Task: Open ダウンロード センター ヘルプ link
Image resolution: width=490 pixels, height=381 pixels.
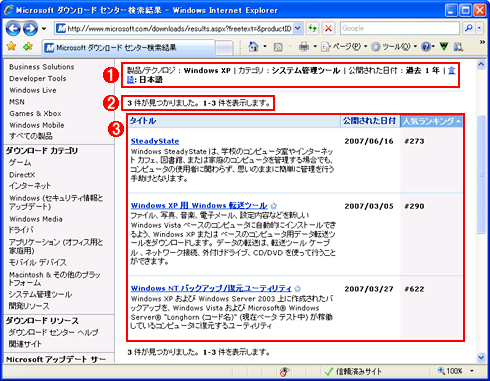Action: (54, 332)
